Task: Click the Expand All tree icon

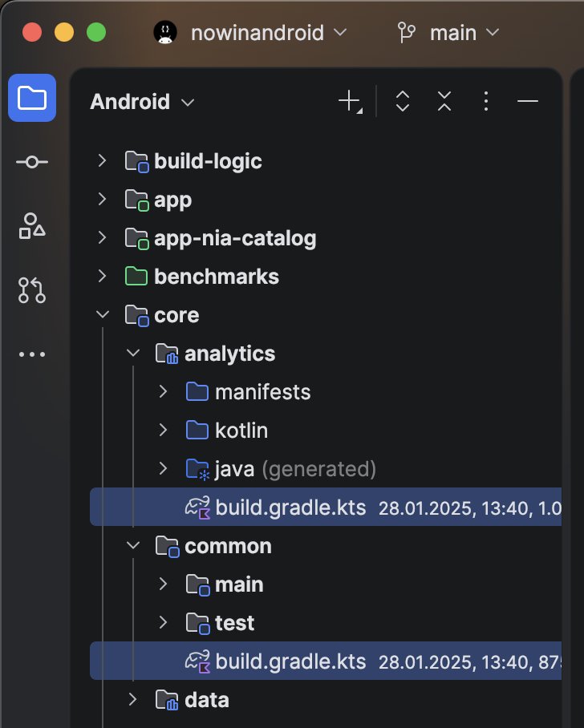Action: point(403,101)
